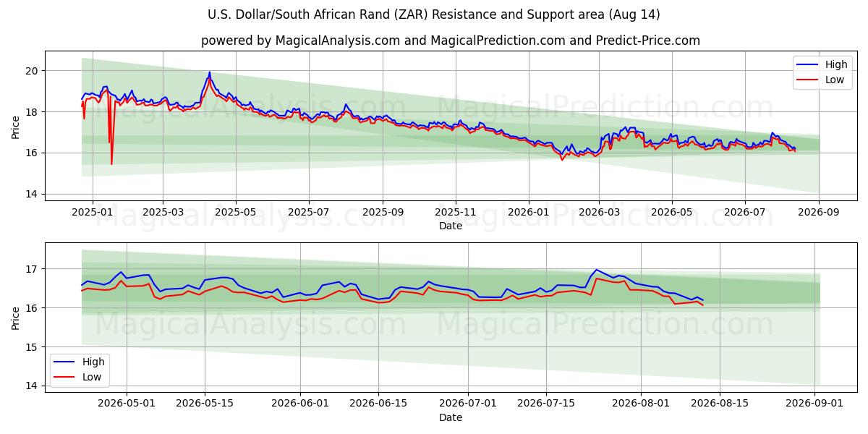Image resolution: width=868 pixels, height=434 pixels.
Task: Click the '2026-08-15' date tick label
Action: [x=720, y=404]
